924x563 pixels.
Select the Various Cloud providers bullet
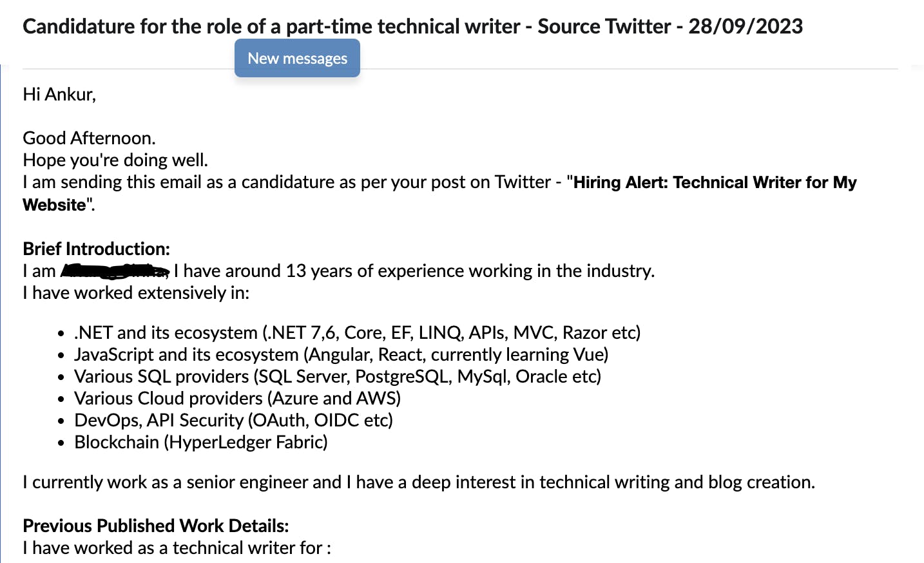(x=237, y=399)
